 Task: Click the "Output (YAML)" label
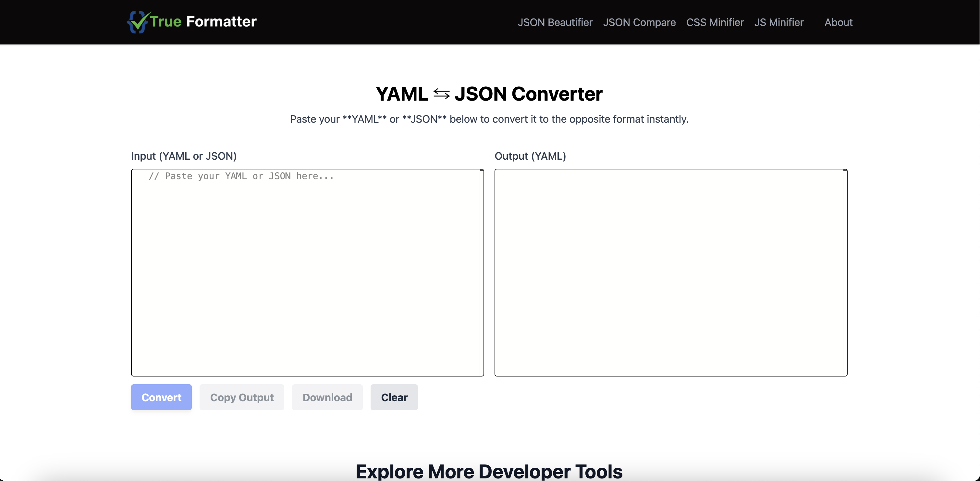pyautogui.click(x=530, y=156)
